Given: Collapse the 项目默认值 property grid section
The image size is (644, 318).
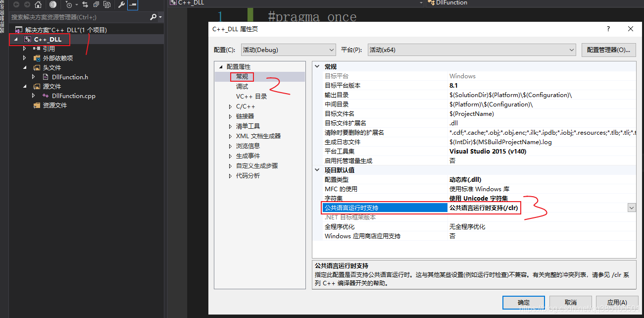Looking at the screenshot, I should 317,170.
